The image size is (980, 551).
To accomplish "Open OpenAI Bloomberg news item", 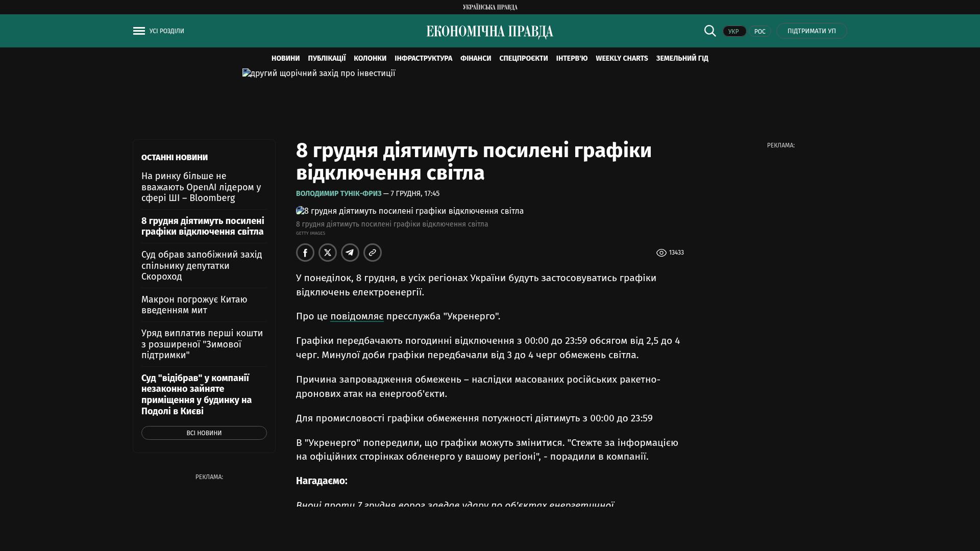I will point(201,187).
